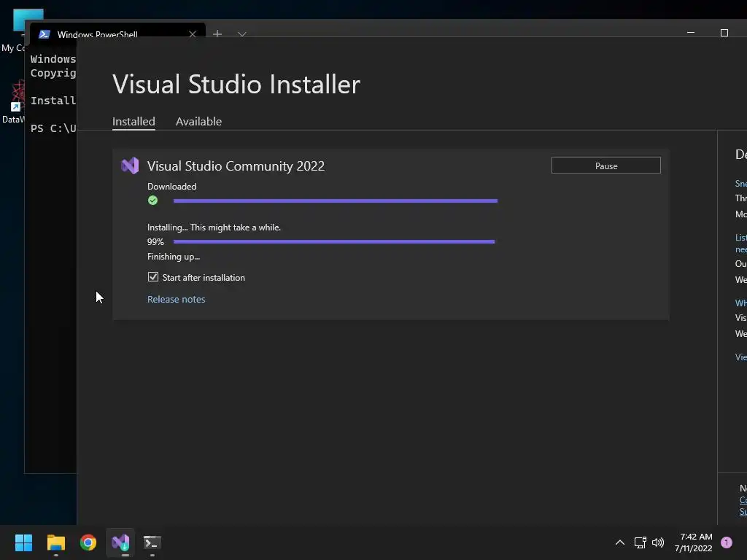Screen dimensions: 747x560
Task: Click the PowerShell icon in the terminal tab
Action: pos(44,34)
